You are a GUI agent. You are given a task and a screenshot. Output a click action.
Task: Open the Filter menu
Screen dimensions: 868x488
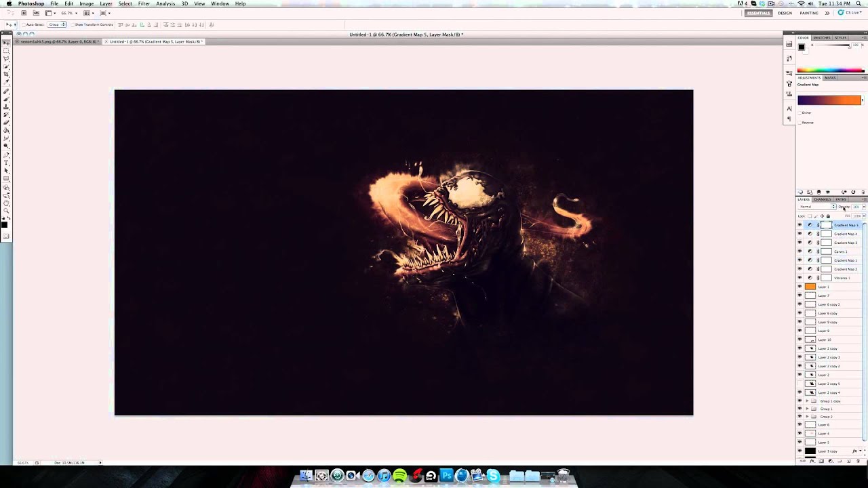[x=144, y=3]
